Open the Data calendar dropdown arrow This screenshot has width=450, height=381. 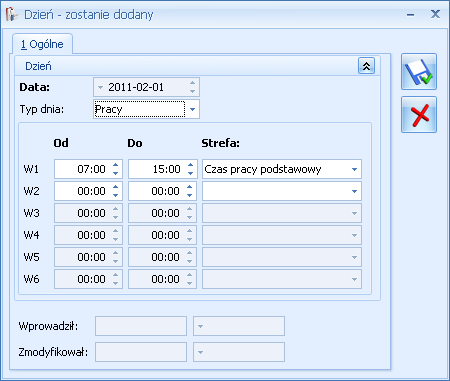pos(100,88)
